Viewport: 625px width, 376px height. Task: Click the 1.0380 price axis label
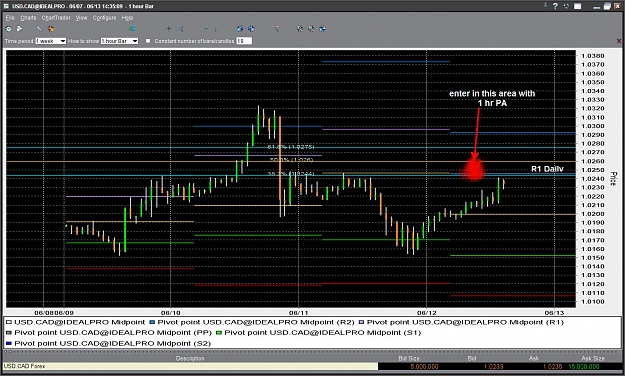pos(593,56)
